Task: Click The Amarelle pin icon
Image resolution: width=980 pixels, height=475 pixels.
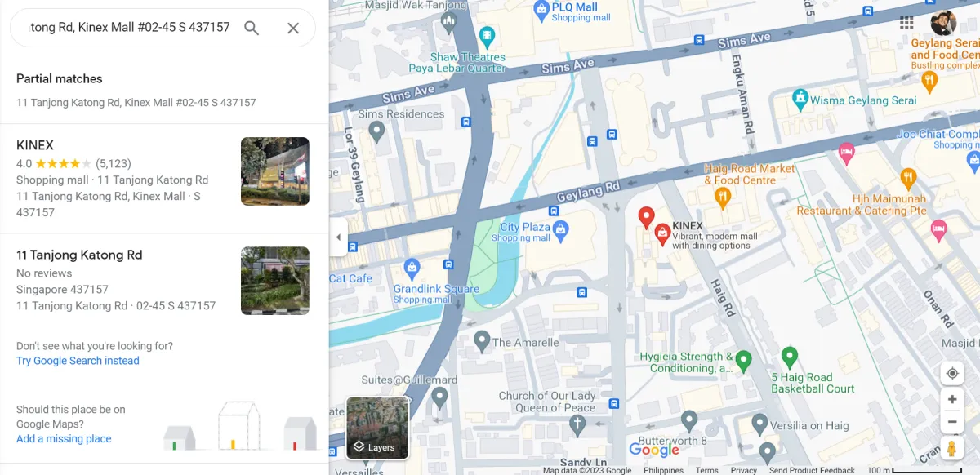Action: pyautogui.click(x=482, y=341)
